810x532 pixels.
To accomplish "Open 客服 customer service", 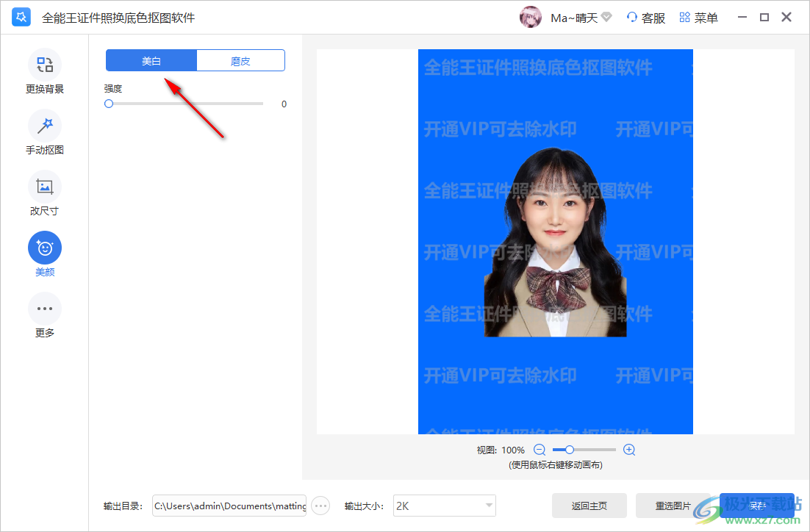I will pos(646,18).
